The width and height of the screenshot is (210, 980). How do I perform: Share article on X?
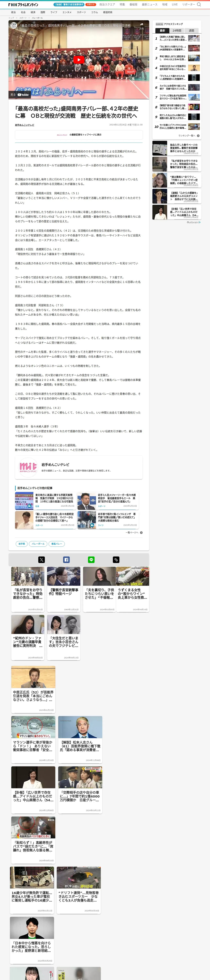pos(42,560)
